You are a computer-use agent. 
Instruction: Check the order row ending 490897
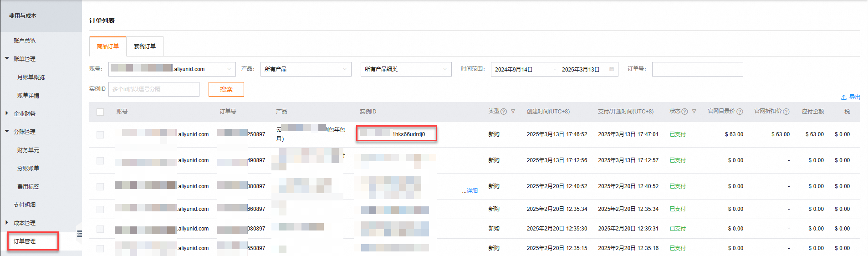tap(100, 161)
